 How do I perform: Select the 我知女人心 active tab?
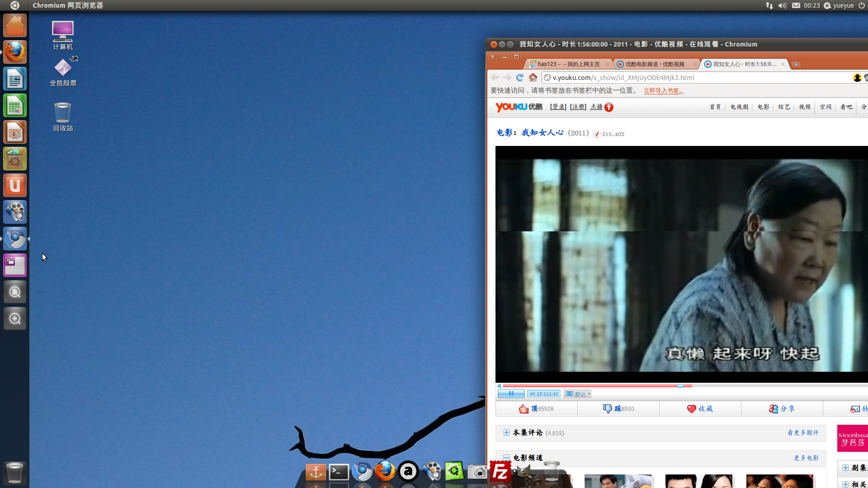745,64
